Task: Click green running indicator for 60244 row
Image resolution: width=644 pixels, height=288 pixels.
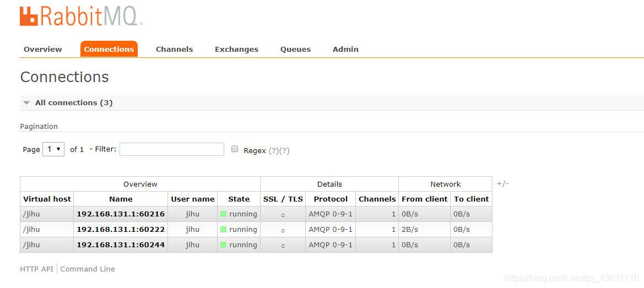Action: 224,245
